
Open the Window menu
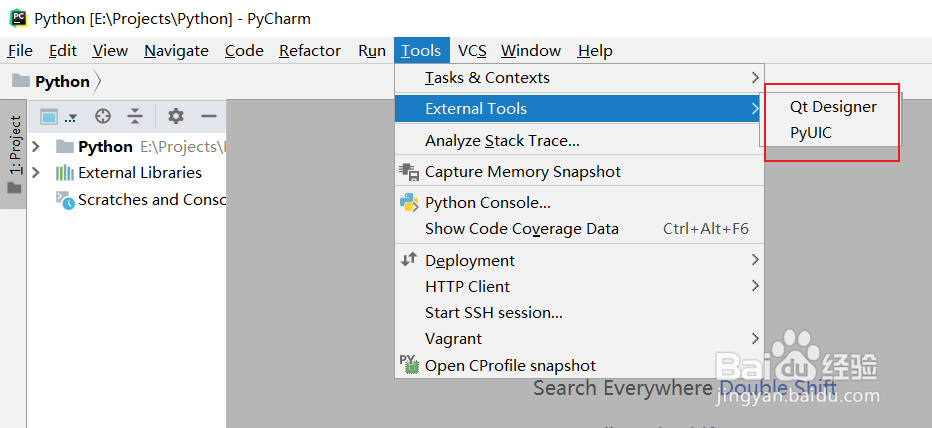coord(531,51)
